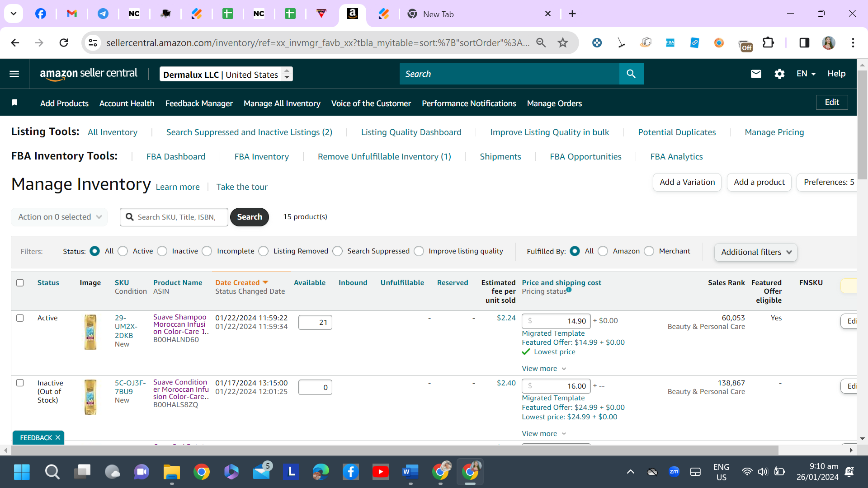Viewport: 868px width, 488px height.
Task: Toggle the browser side panel icon
Action: coord(804,42)
